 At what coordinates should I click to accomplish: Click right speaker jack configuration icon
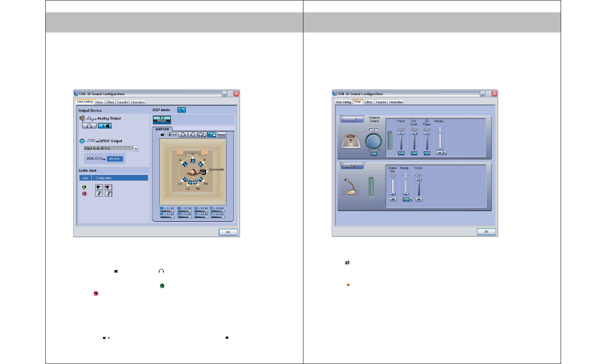[x=108, y=187]
